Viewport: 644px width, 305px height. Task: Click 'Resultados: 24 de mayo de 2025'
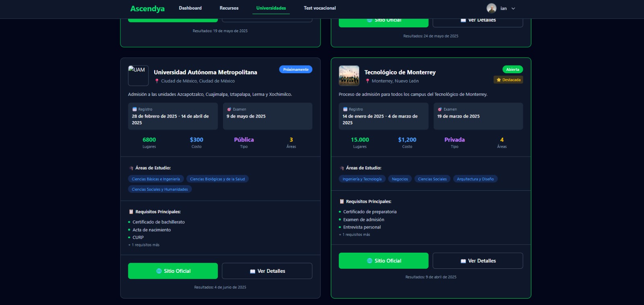pyautogui.click(x=431, y=36)
